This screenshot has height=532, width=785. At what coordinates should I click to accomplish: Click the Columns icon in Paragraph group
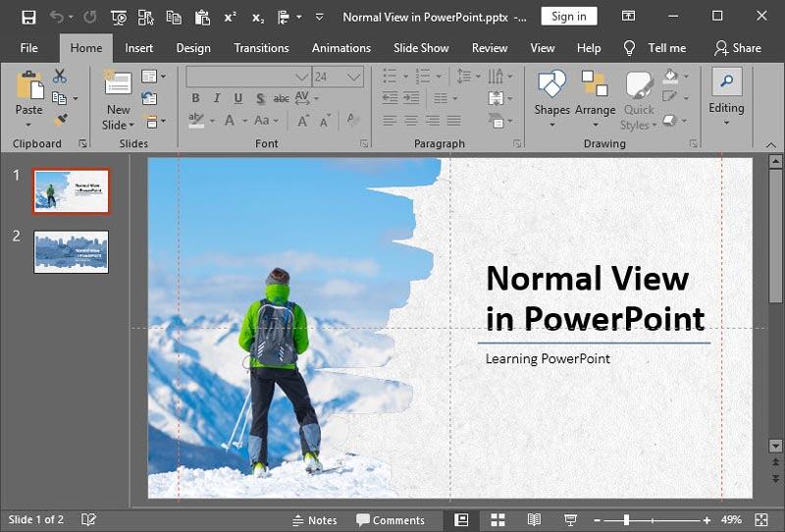(x=441, y=98)
